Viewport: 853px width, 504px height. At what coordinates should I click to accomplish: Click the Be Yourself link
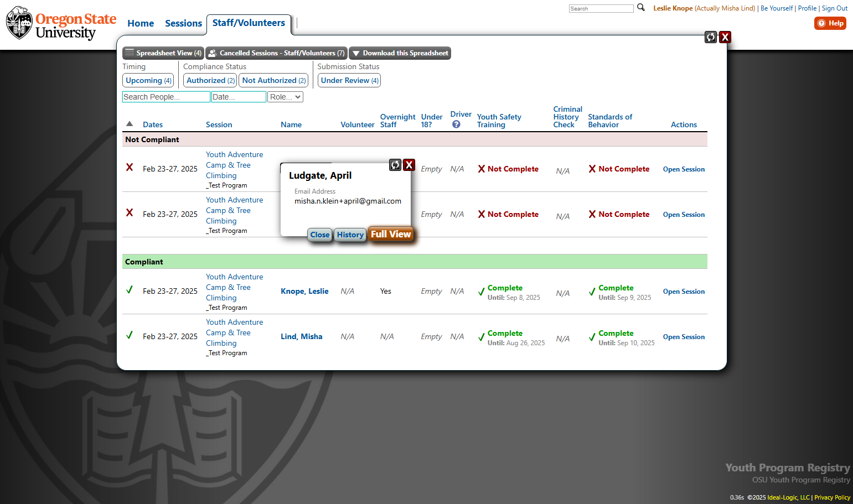click(x=777, y=8)
